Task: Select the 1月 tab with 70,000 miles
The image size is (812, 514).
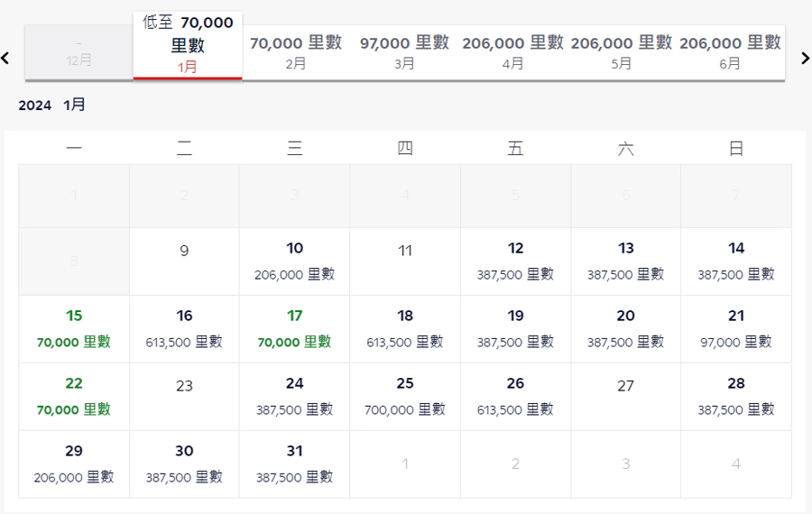Action: pyautogui.click(x=188, y=45)
